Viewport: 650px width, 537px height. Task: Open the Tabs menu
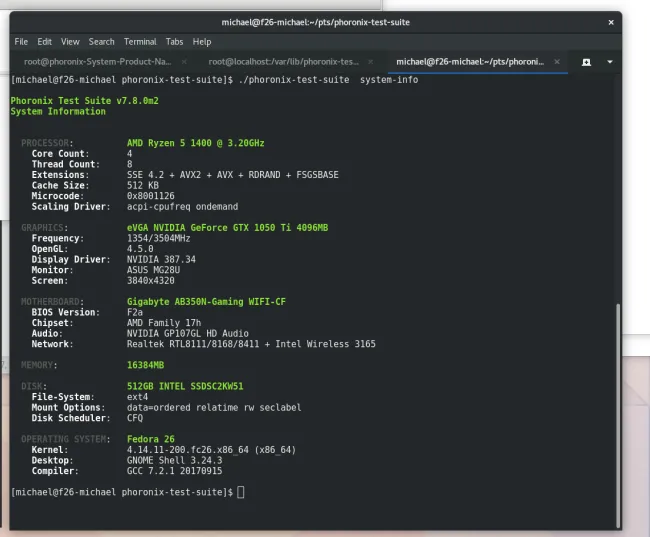175,42
